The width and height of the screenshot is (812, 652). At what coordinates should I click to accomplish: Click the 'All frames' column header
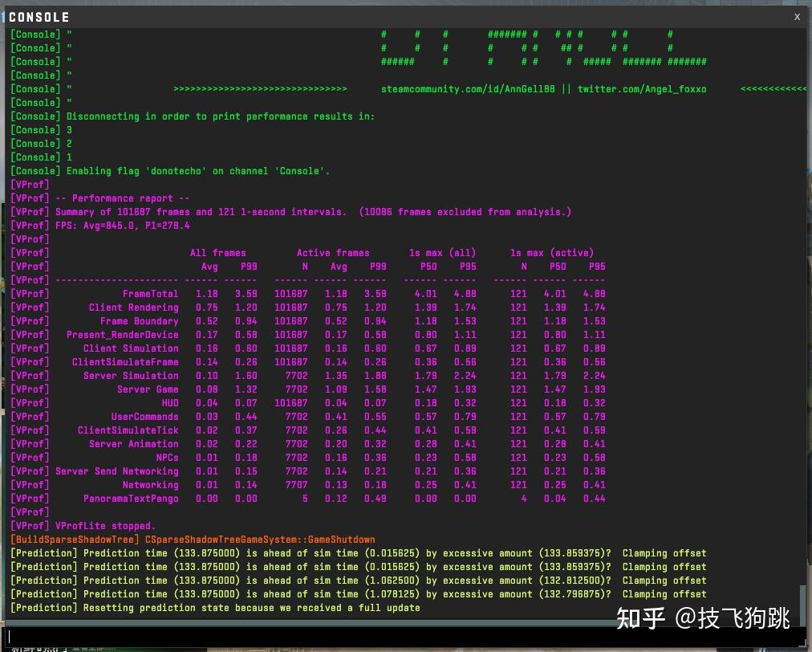click(x=217, y=253)
